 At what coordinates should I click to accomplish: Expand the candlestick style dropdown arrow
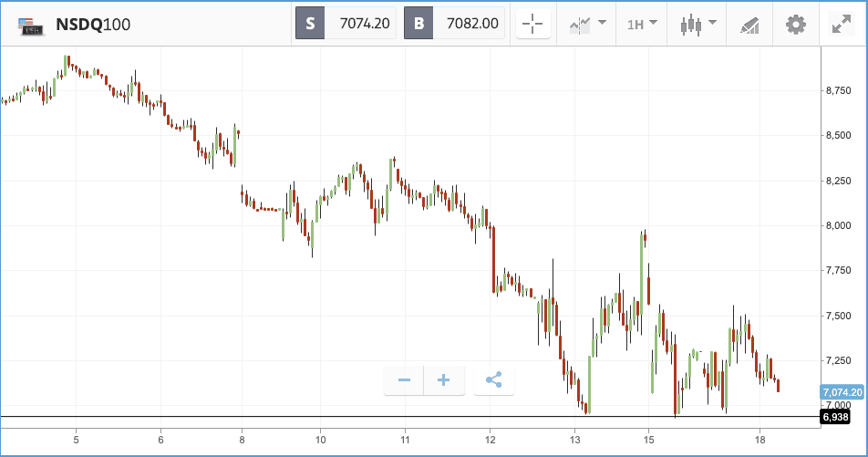pos(712,23)
